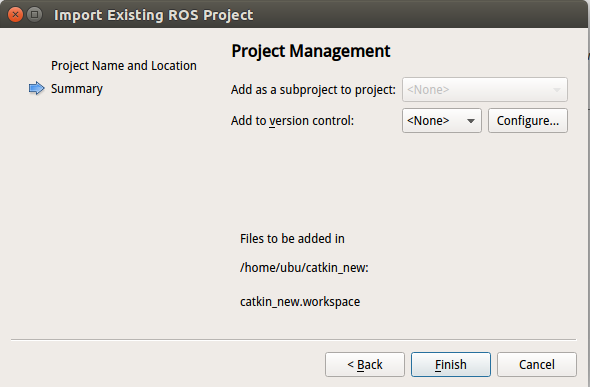Click the Configure... button
This screenshot has width=590, height=387.
(x=528, y=121)
